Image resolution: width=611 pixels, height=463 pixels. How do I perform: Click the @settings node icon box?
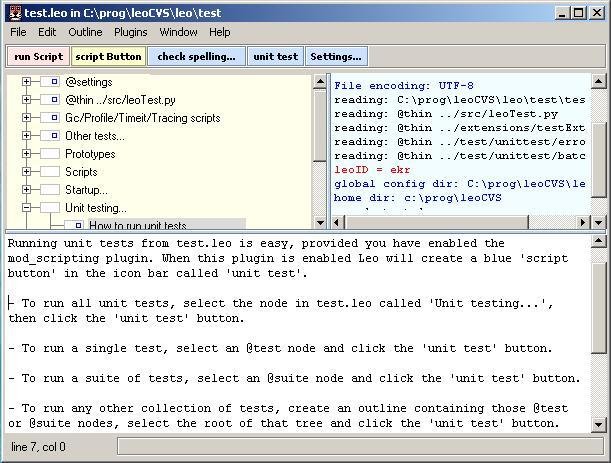tap(50, 81)
